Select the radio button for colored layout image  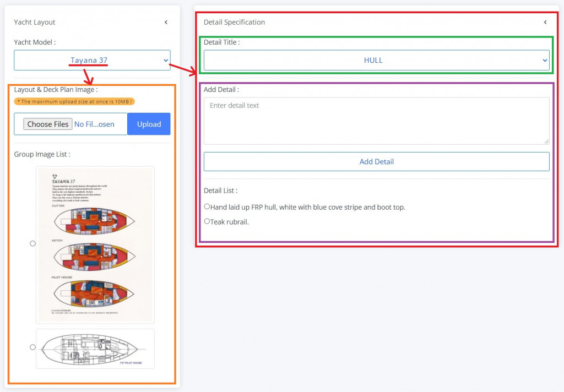pos(32,243)
